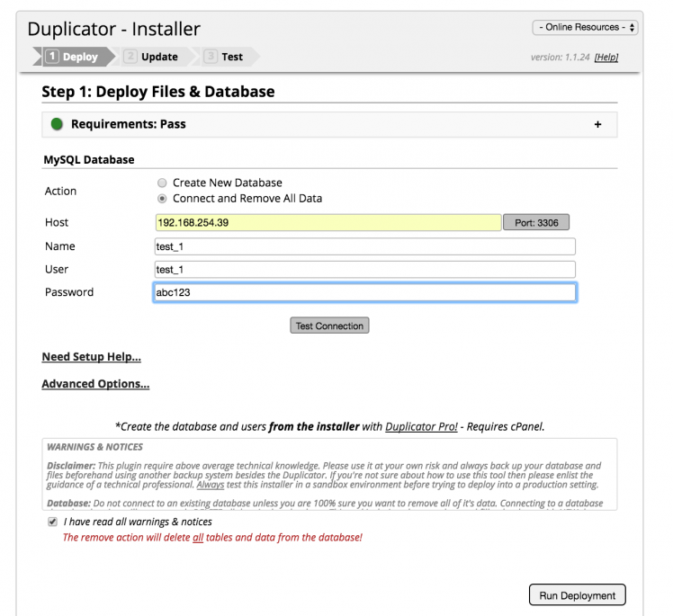Open the Online Resources dropdown
Image resolution: width=673 pixels, height=616 pixels.
click(x=585, y=28)
